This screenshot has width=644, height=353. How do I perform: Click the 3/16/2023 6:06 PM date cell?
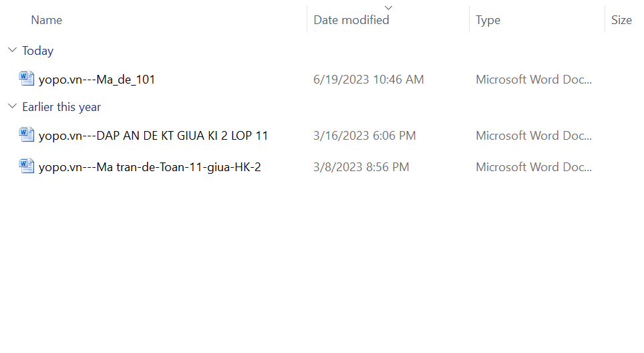click(365, 136)
